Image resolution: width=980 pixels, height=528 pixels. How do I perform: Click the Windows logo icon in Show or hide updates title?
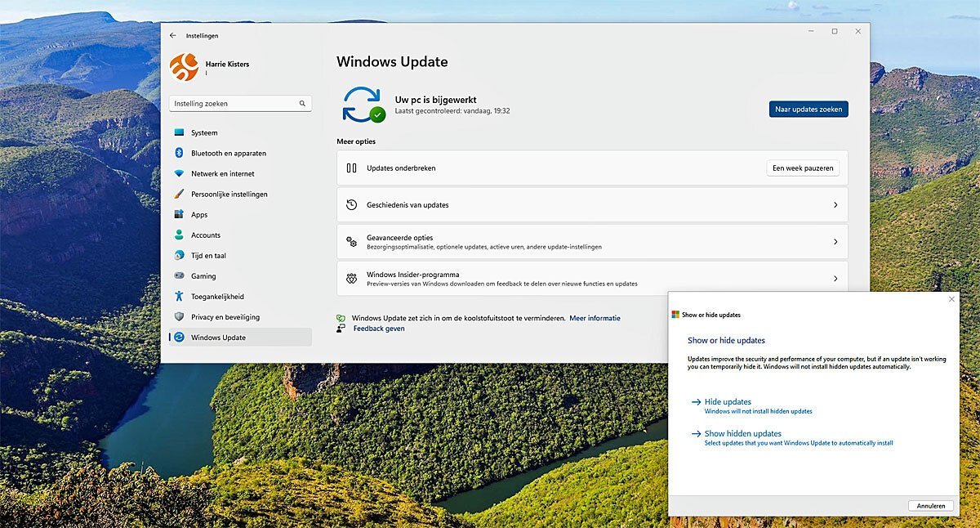coord(675,315)
